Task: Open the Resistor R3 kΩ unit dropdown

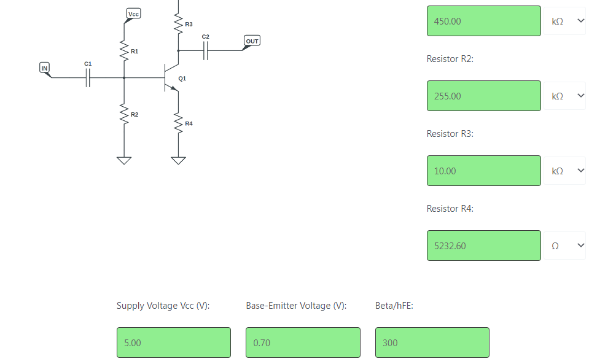Action: (565, 171)
